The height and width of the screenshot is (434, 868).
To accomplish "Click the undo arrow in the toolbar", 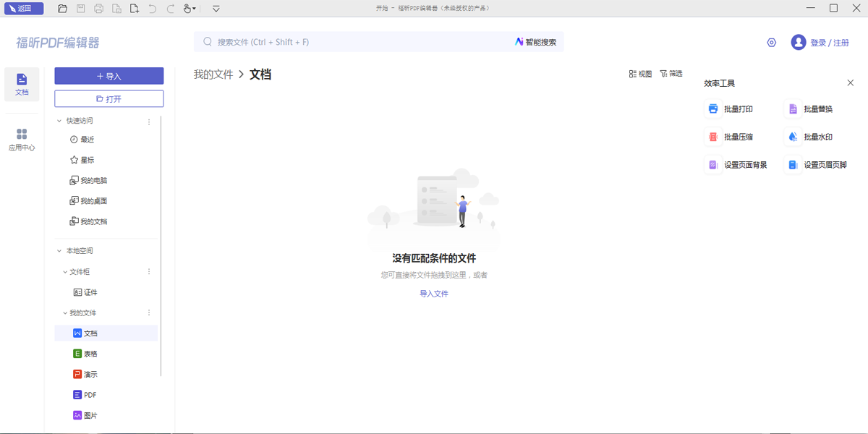I will (x=154, y=8).
